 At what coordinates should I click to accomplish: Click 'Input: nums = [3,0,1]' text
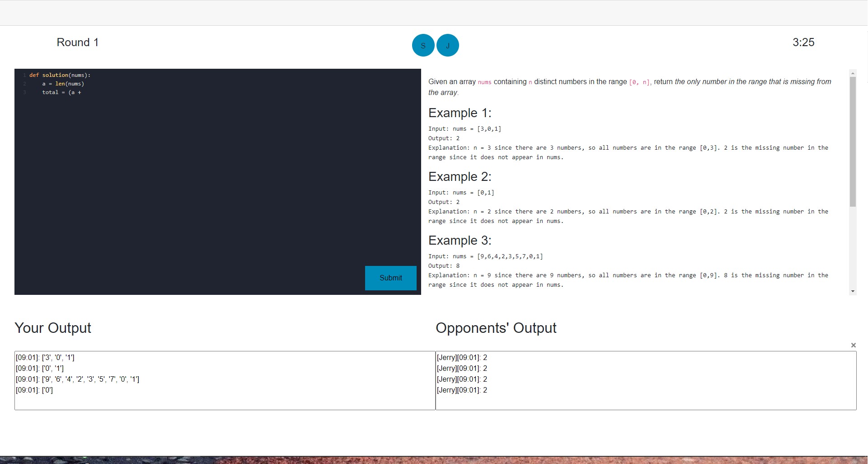464,129
